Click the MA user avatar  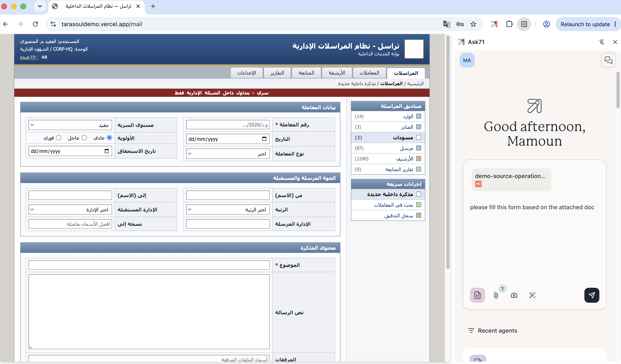(x=467, y=60)
